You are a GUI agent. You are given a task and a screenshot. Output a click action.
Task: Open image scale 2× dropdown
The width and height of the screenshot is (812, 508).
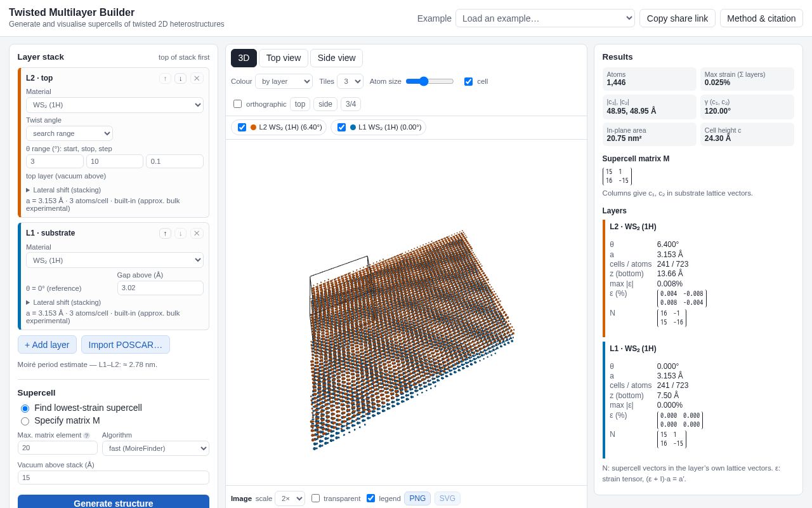(290, 498)
